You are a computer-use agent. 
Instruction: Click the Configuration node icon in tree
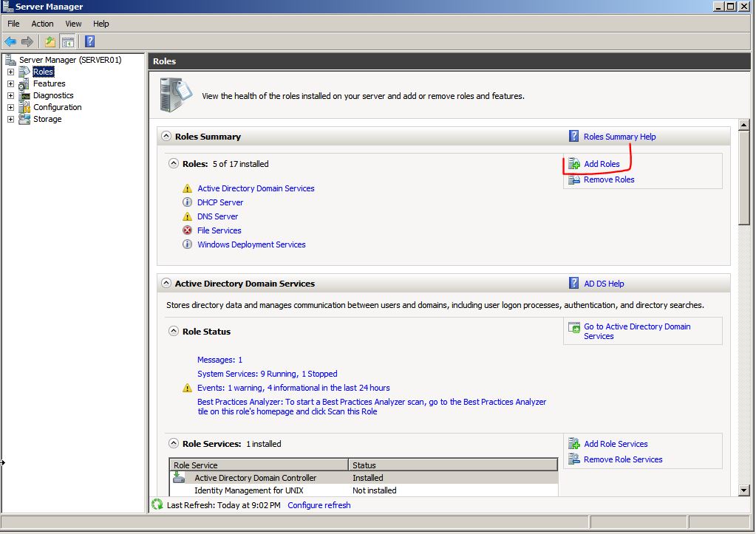24,108
